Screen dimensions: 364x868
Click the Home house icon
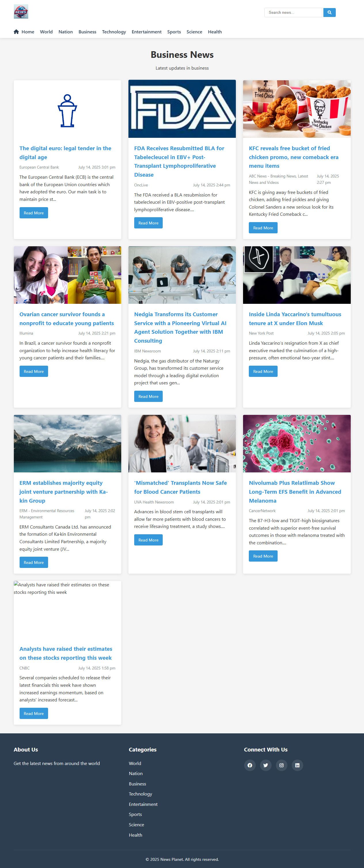pos(16,32)
